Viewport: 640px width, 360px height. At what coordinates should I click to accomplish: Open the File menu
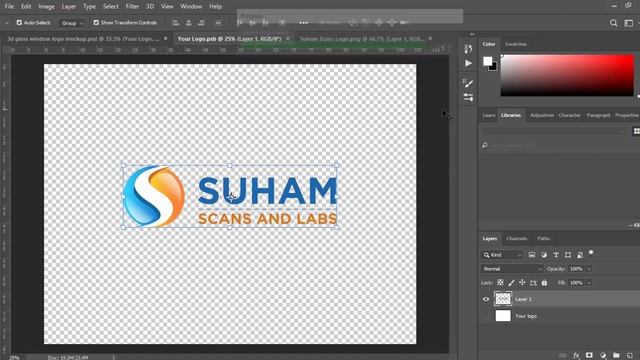[9, 7]
